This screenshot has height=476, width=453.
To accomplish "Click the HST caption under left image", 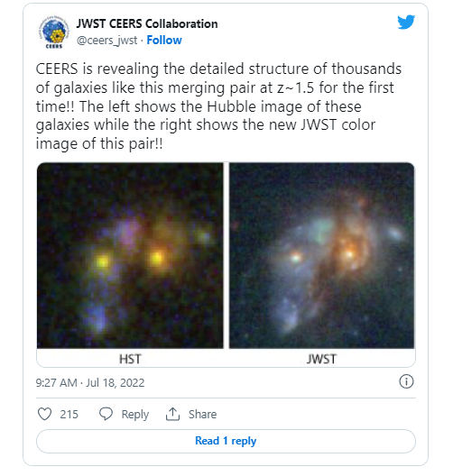I will click(130, 359).
